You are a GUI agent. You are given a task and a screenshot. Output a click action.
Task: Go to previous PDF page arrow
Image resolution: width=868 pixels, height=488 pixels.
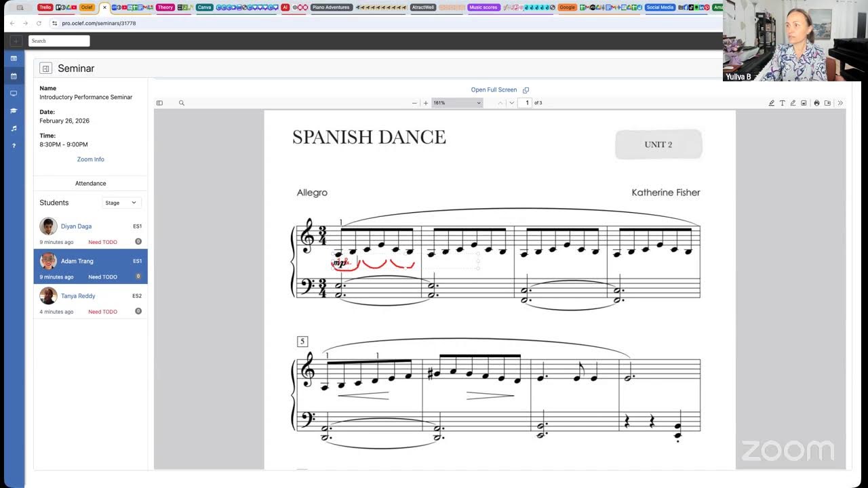pos(500,103)
